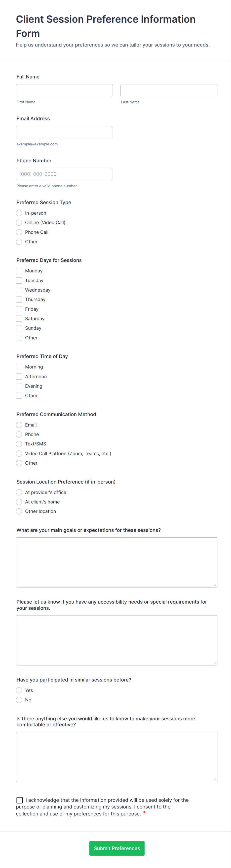Select At provider's office location

(19, 492)
